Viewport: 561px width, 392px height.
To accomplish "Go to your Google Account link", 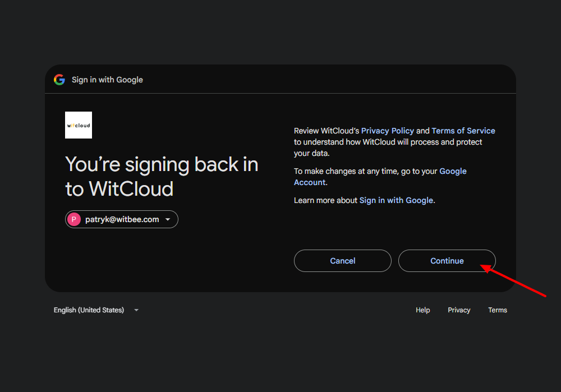I will point(380,177).
